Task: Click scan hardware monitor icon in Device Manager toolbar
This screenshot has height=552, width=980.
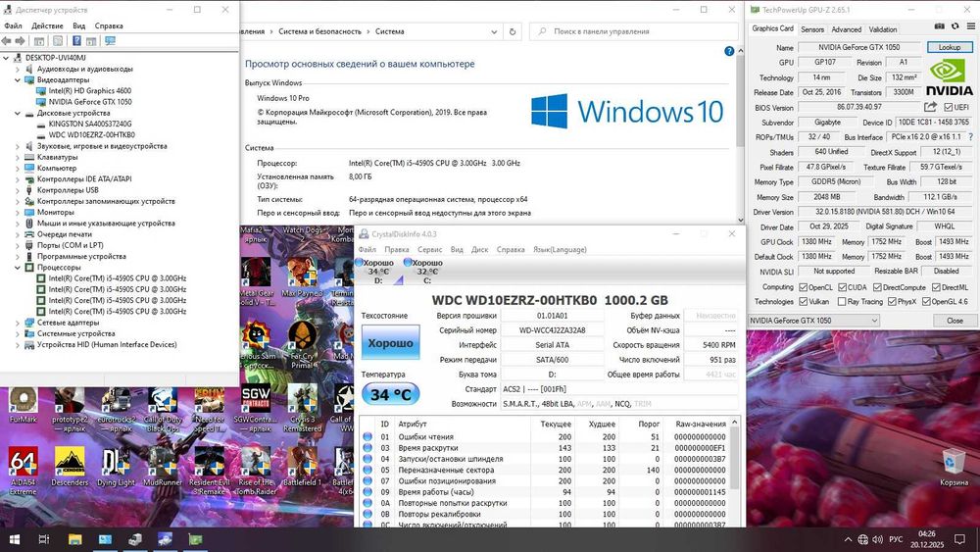Action: click(x=110, y=40)
